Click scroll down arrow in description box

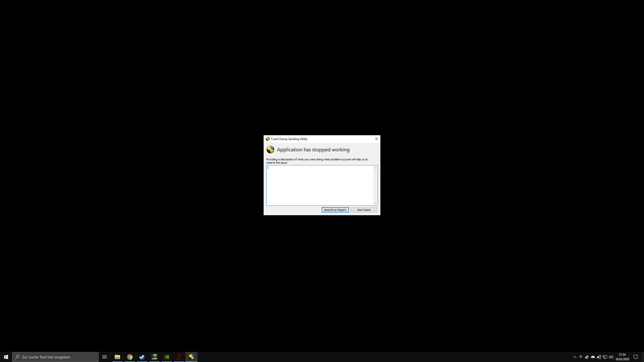pyautogui.click(x=375, y=203)
